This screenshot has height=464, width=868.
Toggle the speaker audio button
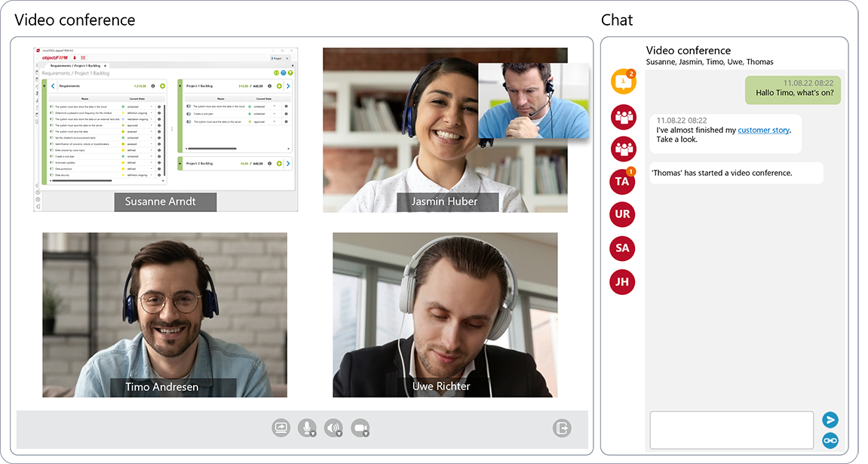tap(333, 428)
